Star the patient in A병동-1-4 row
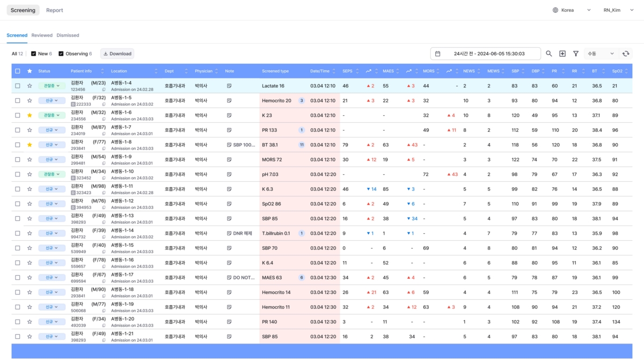Viewport: 644px width, 362px height. tap(30, 86)
